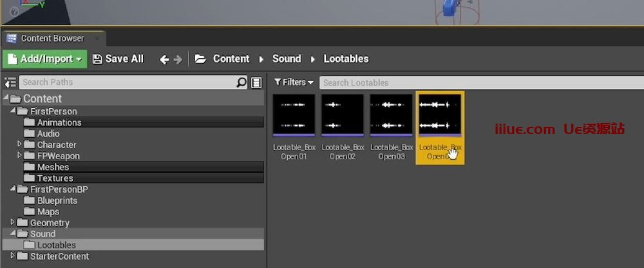The width and height of the screenshot is (644, 268).
Task: Select the Lootable_BoxOpen02 waveform thumbnail
Action: (x=343, y=116)
